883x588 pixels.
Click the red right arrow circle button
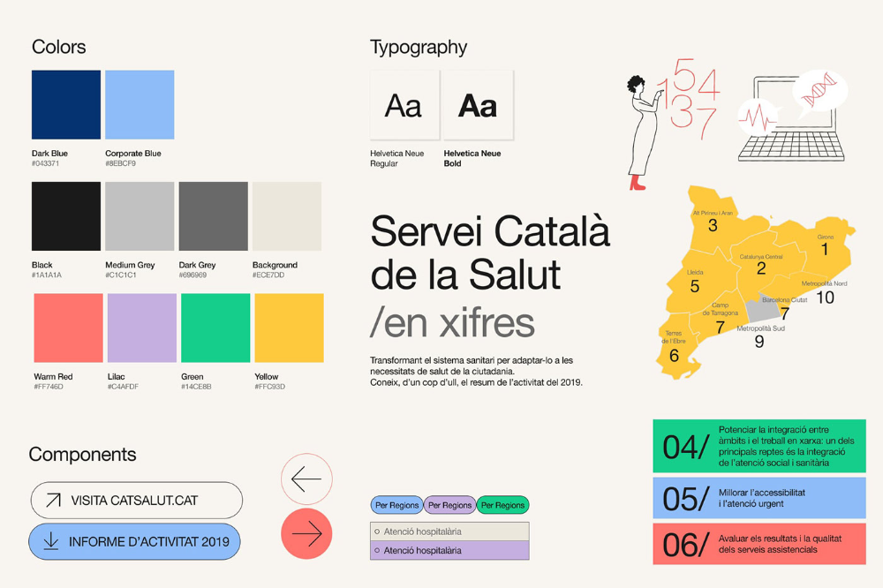[x=306, y=533]
